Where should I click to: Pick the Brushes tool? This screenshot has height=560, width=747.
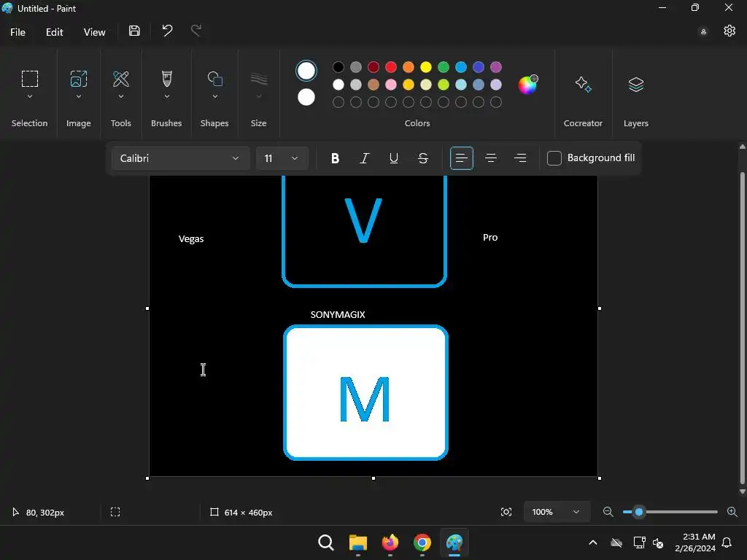167,79
